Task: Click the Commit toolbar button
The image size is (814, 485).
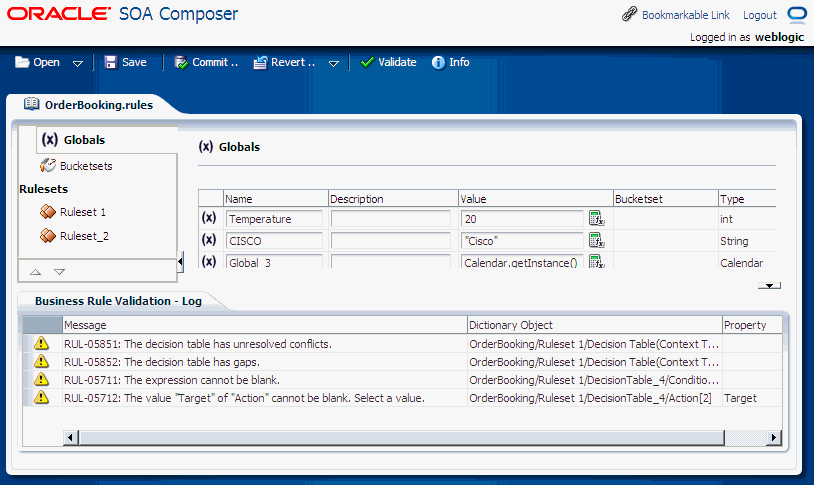Action: [206, 62]
